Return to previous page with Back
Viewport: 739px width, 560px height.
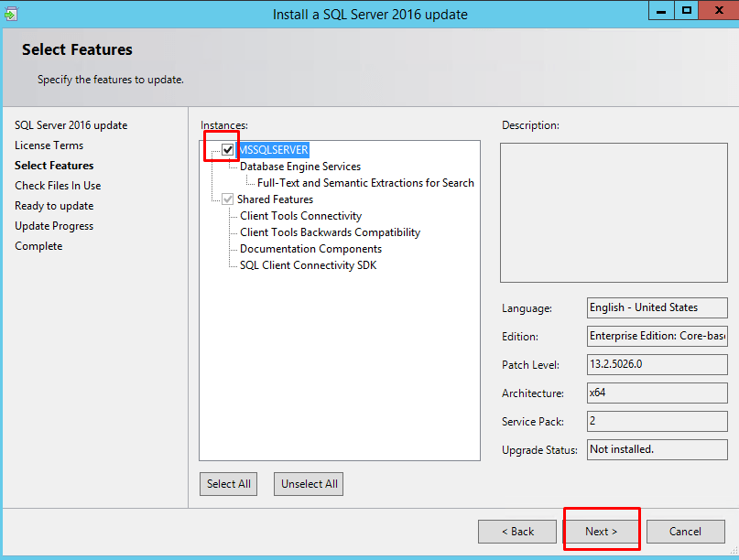coord(517,532)
